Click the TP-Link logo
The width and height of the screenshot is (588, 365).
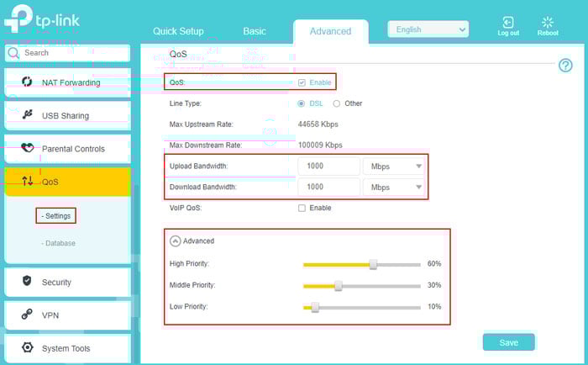(x=42, y=19)
